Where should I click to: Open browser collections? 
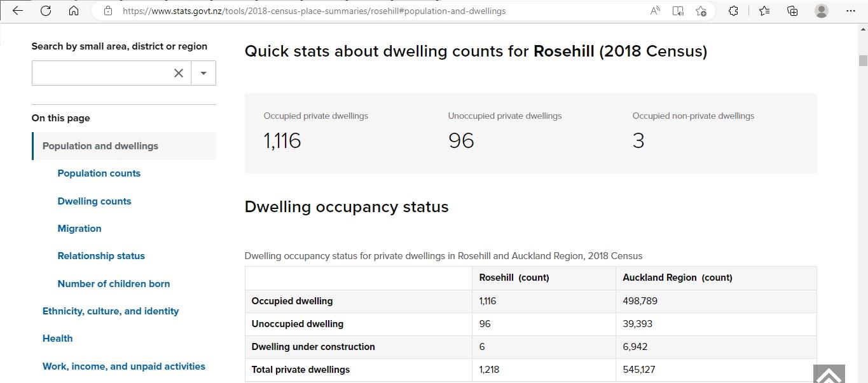pyautogui.click(x=792, y=11)
